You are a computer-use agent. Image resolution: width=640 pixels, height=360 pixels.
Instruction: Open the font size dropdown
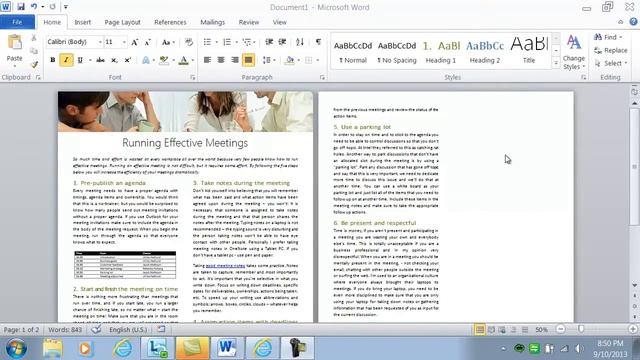pos(124,42)
